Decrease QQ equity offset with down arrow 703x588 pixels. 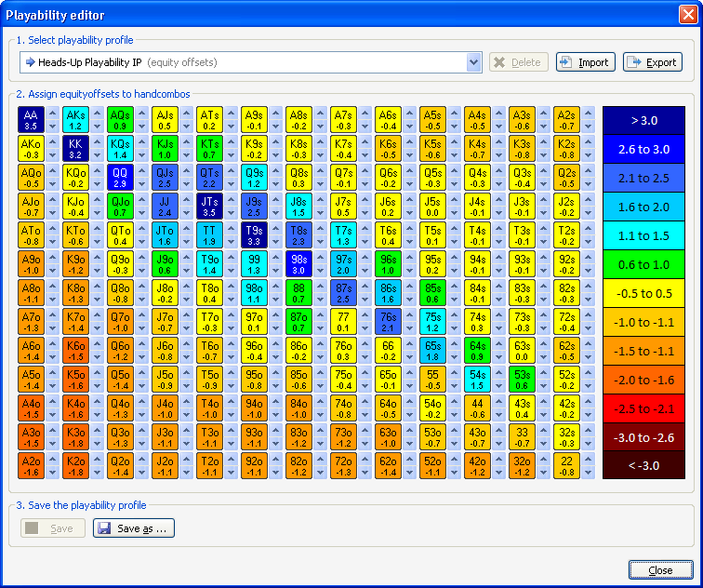tap(141, 184)
